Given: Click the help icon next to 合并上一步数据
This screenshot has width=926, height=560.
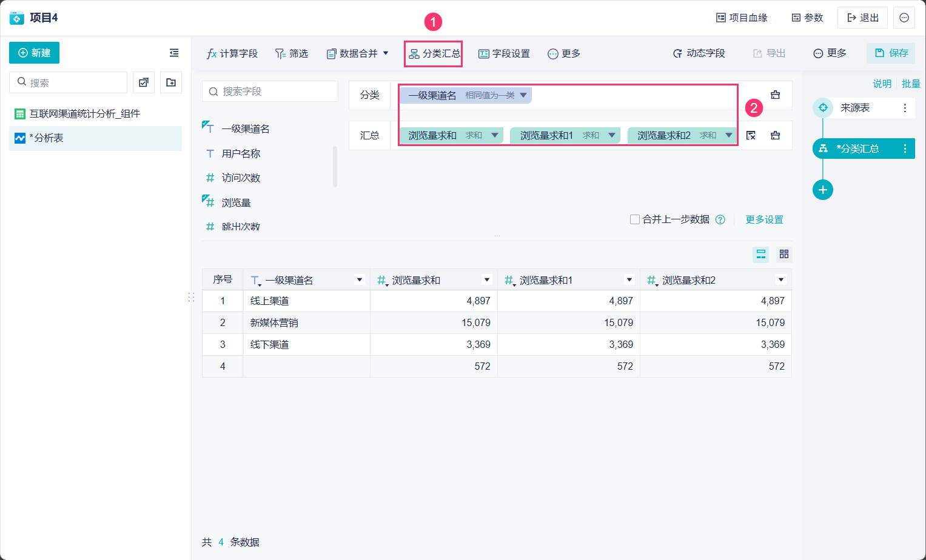Looking at the screenshot, I should pos(720,219).
